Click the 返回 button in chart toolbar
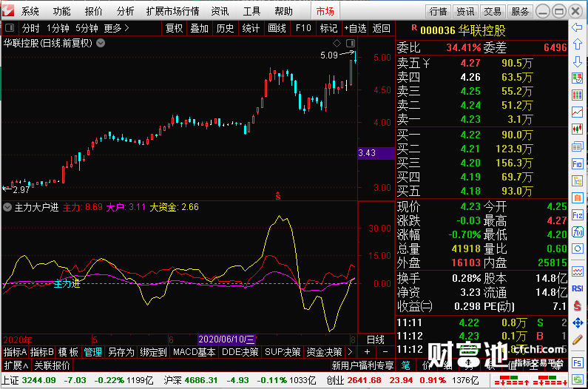The width and height of the screenshot is (588, 389). point(382,28)
